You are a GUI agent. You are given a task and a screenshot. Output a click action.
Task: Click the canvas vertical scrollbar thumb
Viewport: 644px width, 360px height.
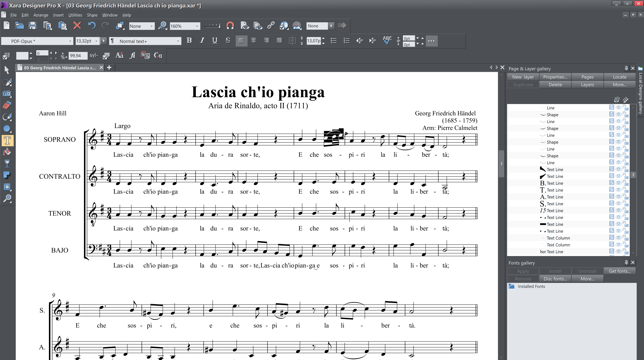[x=501, y=164]
